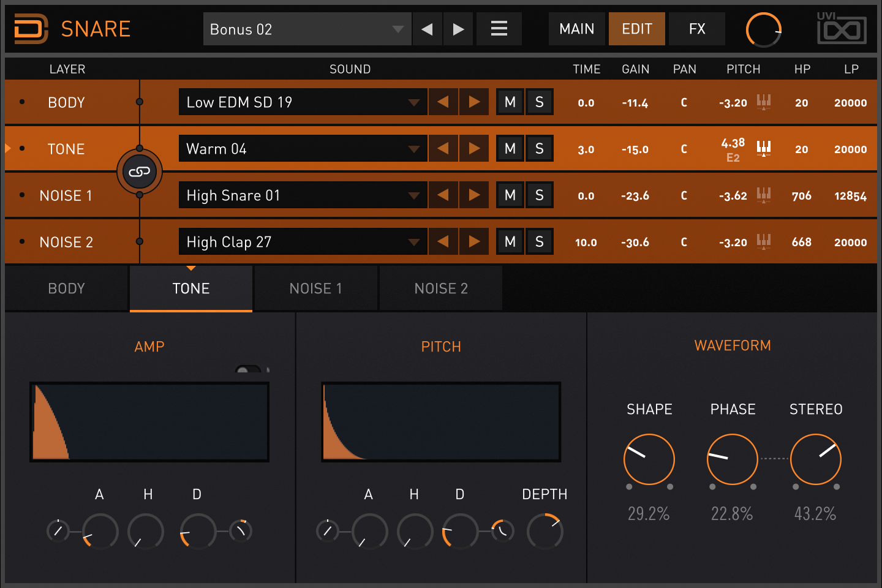The width and height of the screenshot is (882, 588).
Task: Click the layer link chain icon
Action: coord(140,172)
